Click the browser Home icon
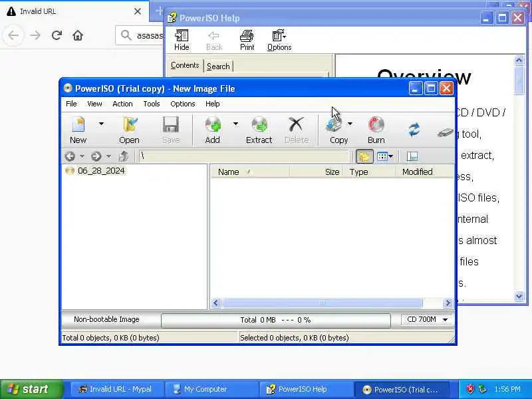Screen dimensions: 532x399 tap(78, 35)
